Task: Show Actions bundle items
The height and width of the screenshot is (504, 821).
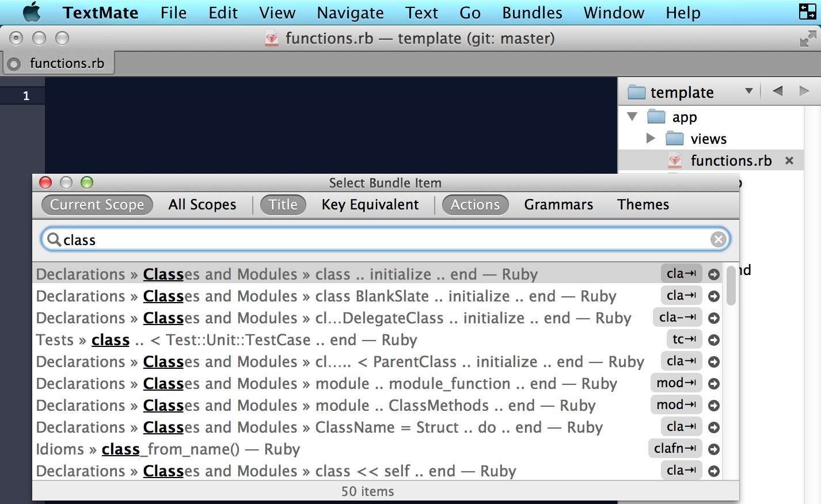Action: point(475,205)
